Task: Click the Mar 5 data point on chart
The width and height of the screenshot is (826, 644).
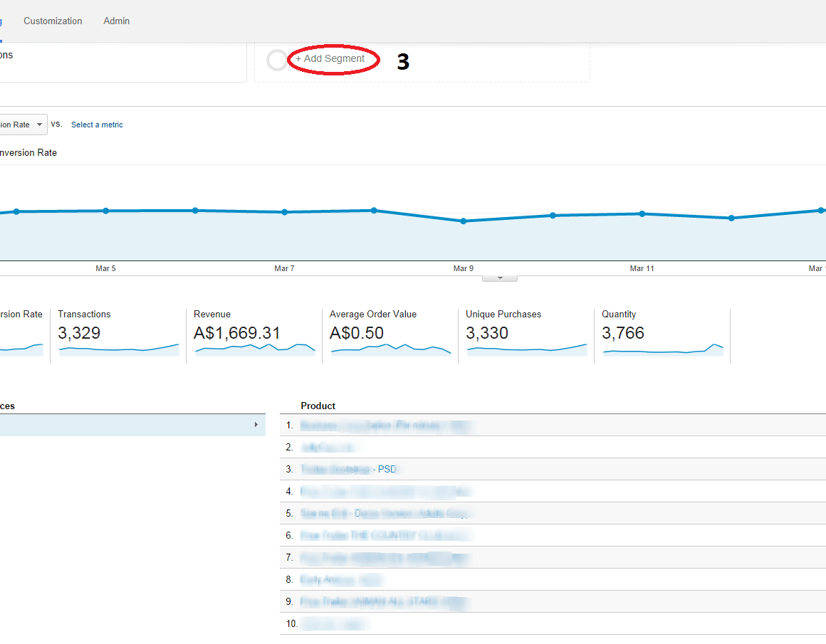Action: point(105,211)
